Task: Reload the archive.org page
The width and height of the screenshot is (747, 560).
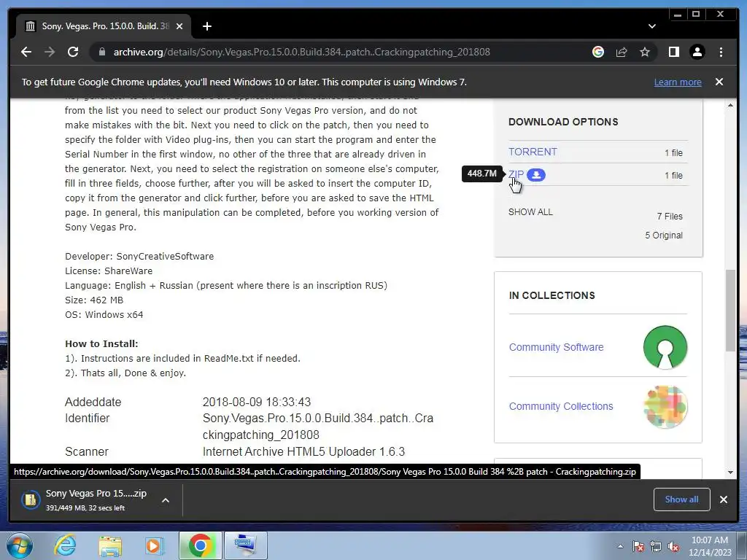Action: coord(73,52)
